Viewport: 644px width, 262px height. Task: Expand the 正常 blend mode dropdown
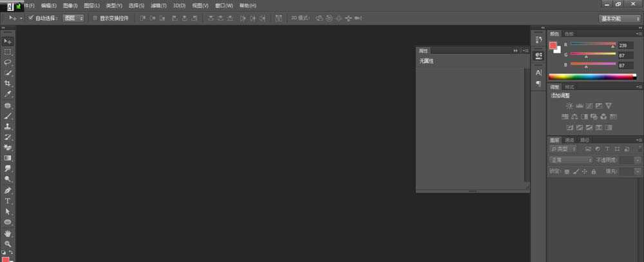pyautogui.click(x=571, y=160)
